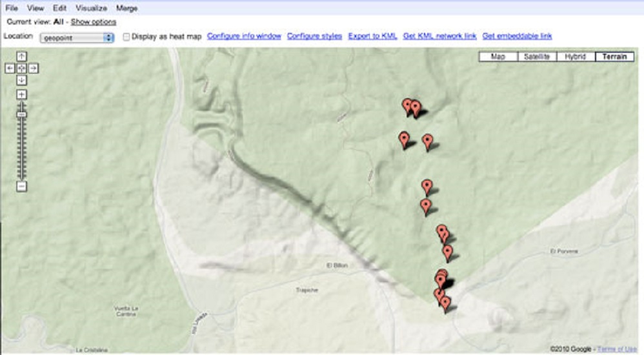Pan the map left with arrow

coord(10,68)
